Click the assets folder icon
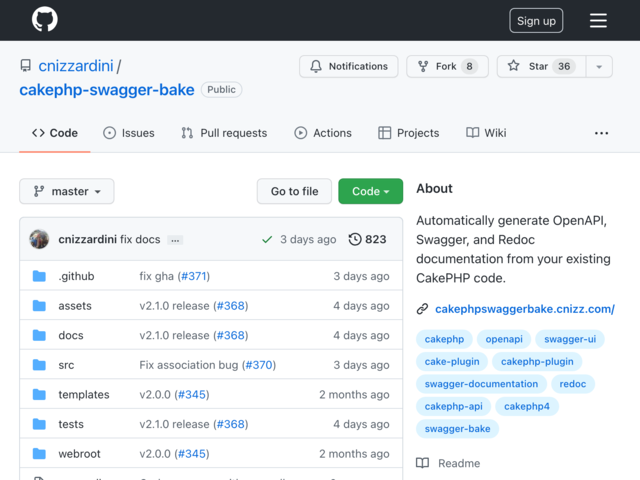 point(39,306)
